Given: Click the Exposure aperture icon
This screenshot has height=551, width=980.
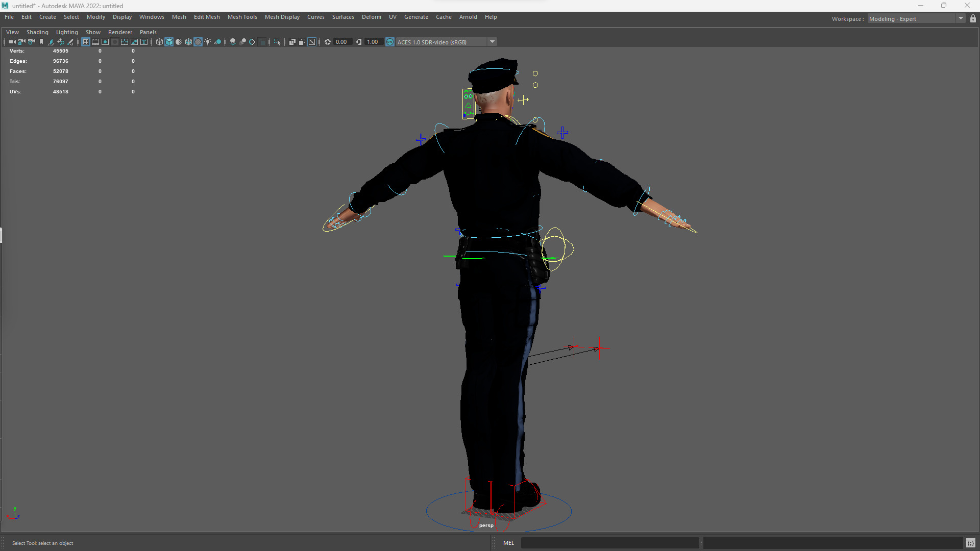Looking at the screenshot, I should click(328, 42).
